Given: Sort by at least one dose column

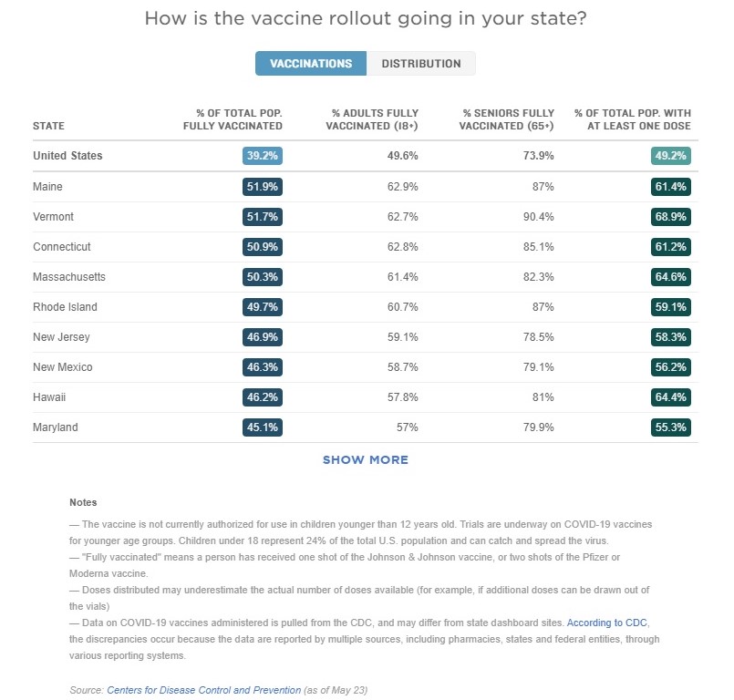Looking at the screenshot, I should [632, 119].
